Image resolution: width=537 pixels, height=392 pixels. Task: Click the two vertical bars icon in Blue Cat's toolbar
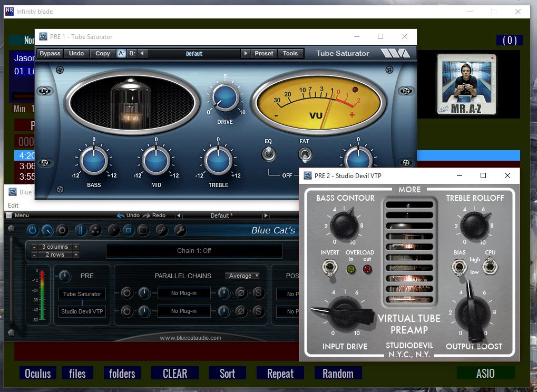[81, 230]
